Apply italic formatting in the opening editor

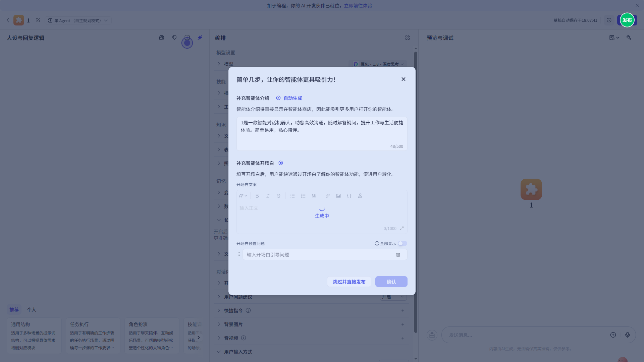click(268, 196)
